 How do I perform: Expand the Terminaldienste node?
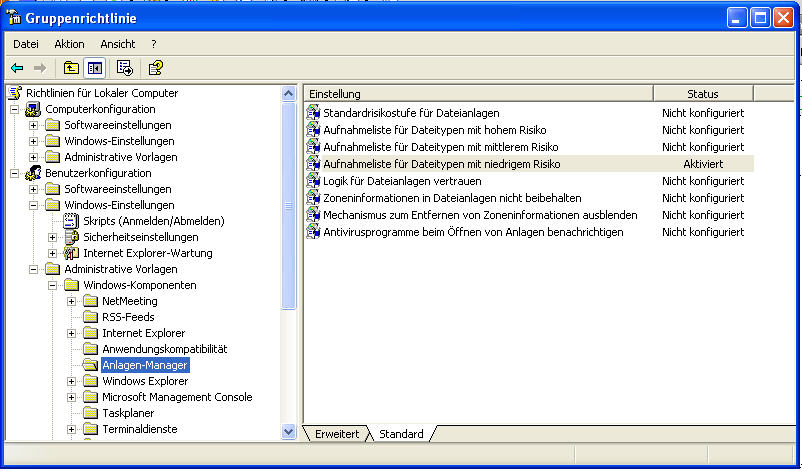point(72,429)
